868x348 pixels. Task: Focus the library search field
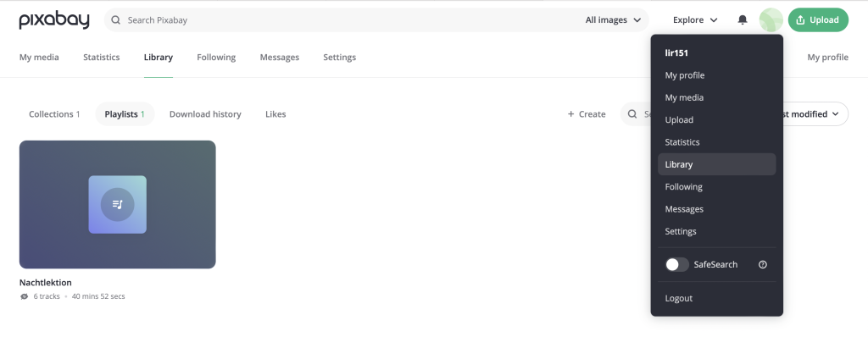pyautogui.click(x=637, y=114)
